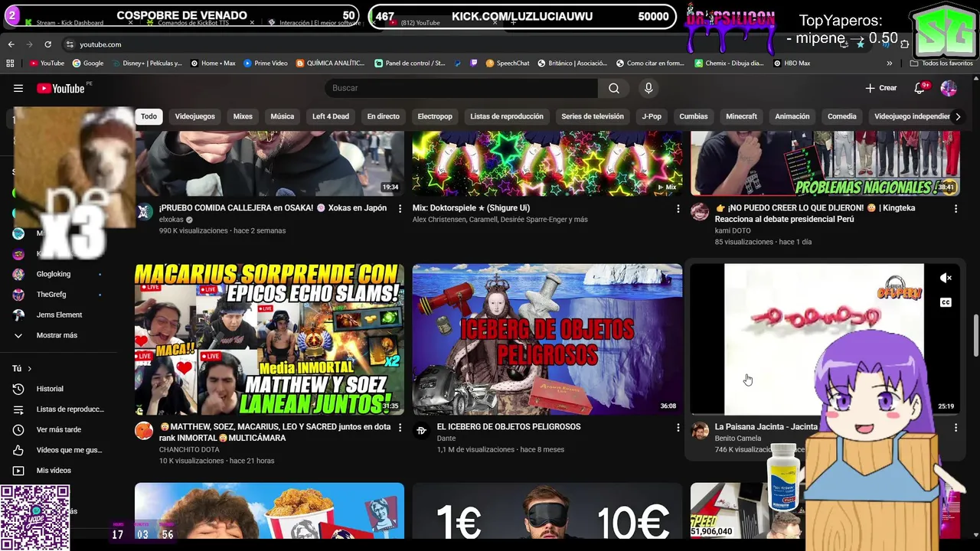Screen dimensions: 980x551
Task: Select the J-Pop filter chip
Action: 652,116
